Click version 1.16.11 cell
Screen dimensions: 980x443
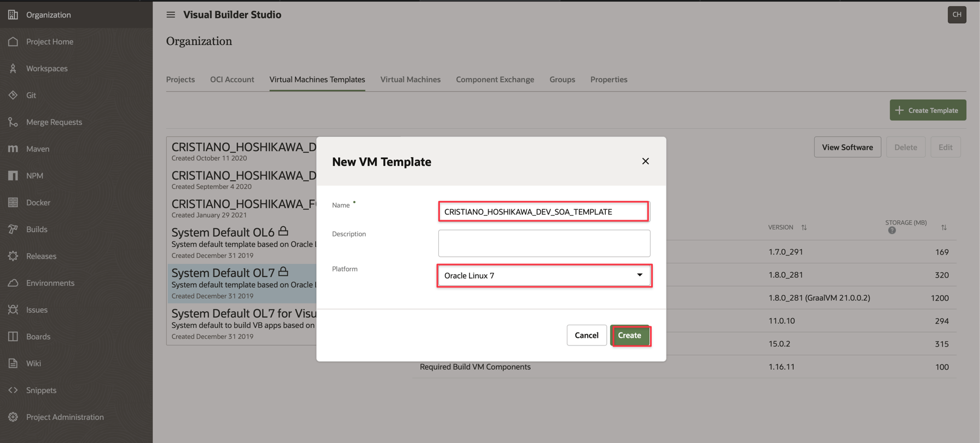click(781, 367)
